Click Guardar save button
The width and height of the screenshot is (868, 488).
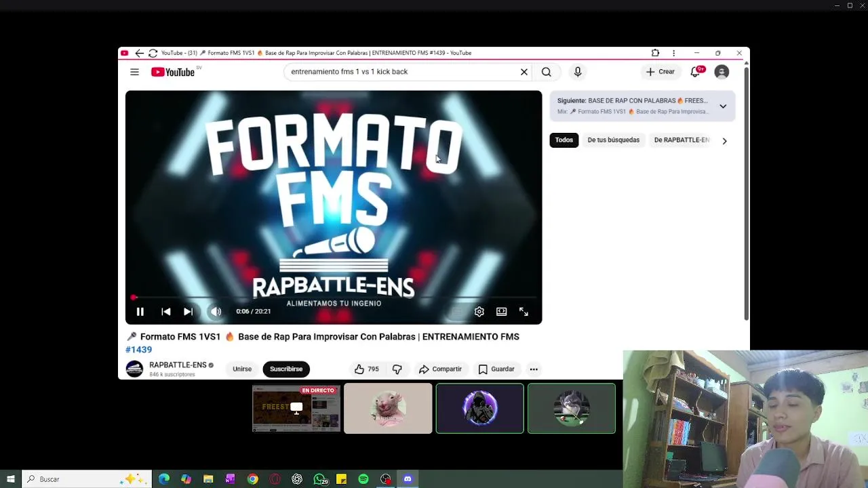pyautogui.click(x=496, y=369)
